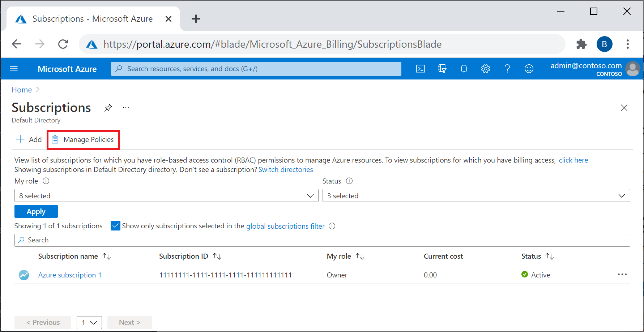Expand the Status filter dropdown
644x332 pixels.
click(476, 196)
